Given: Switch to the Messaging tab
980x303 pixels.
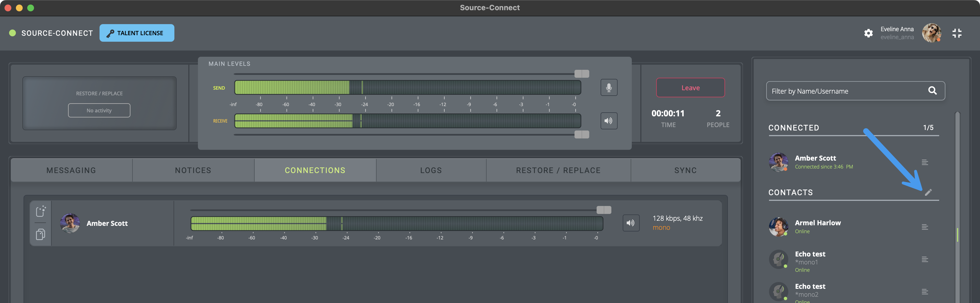Looking at the screenshot, I should coord(71,171).
